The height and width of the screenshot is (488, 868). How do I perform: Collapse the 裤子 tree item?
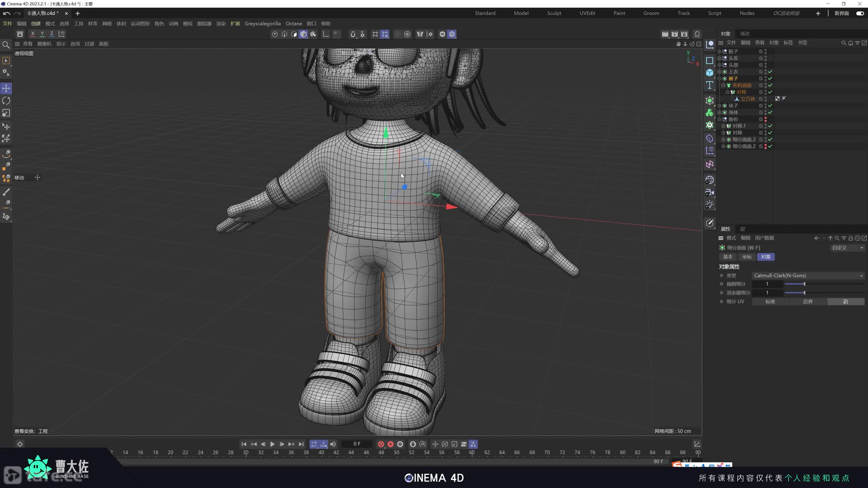(719, 79)
